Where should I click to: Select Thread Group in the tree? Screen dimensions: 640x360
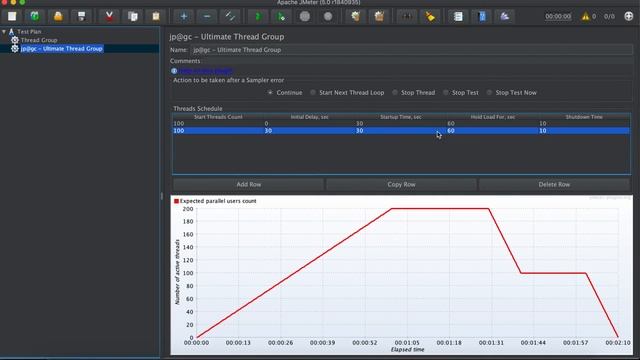pyautogui.click(x=39, y=40)
